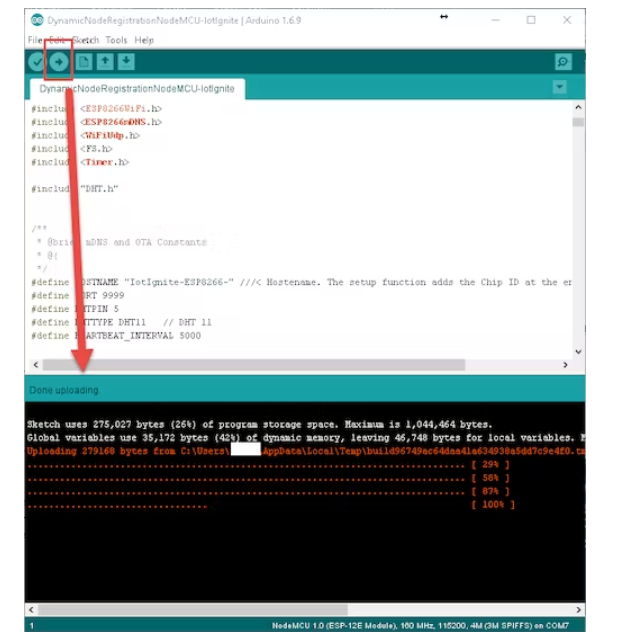Click the "mDNS and OTA Constants" comment
This screenshot has height=637, width=618.
pos(146,243)
